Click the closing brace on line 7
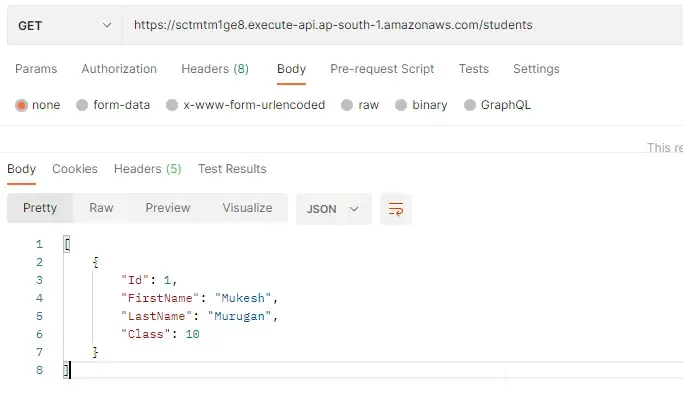Image resolution: width=683 pixels, height=409 pixels. [x=95, y=352]
